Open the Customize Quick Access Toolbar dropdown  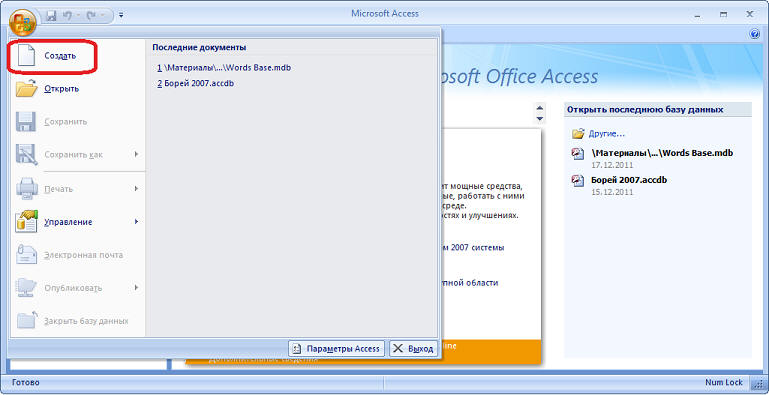pyautogui.click(x=121, y=16)
